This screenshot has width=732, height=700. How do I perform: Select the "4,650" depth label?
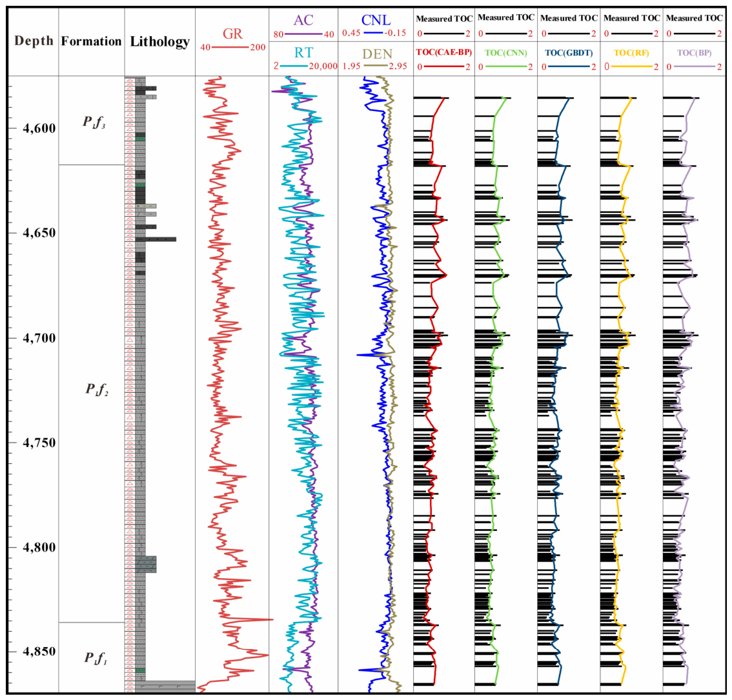click(x=39, y=233)
